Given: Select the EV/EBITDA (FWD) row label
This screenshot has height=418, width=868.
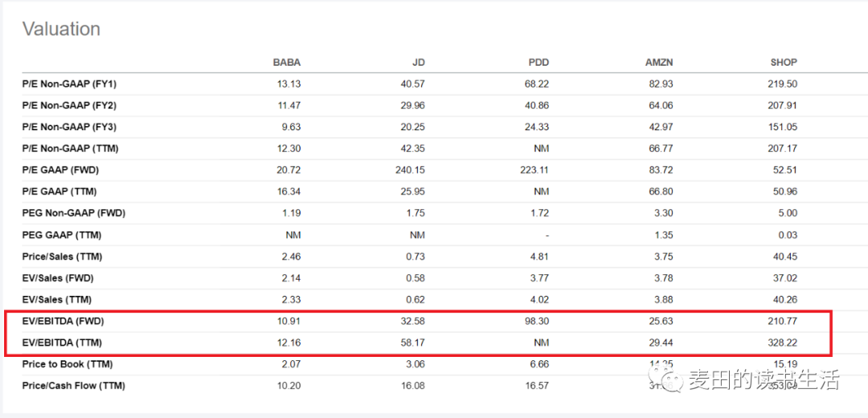Looking at the screenshot, I should (x=63, y=321).
